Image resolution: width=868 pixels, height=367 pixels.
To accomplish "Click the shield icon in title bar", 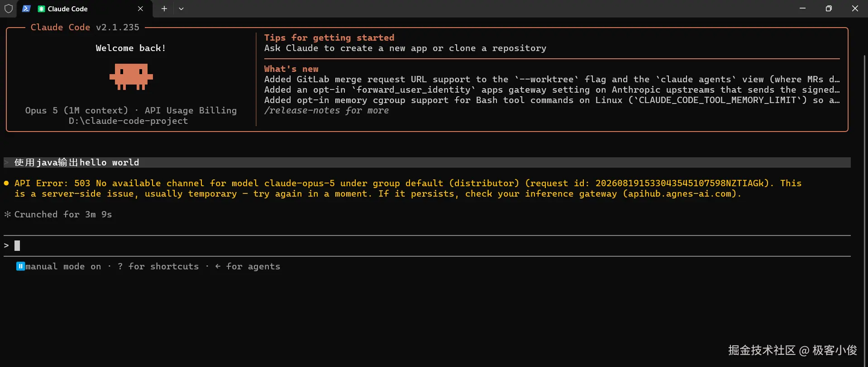I will pos(8,9).
